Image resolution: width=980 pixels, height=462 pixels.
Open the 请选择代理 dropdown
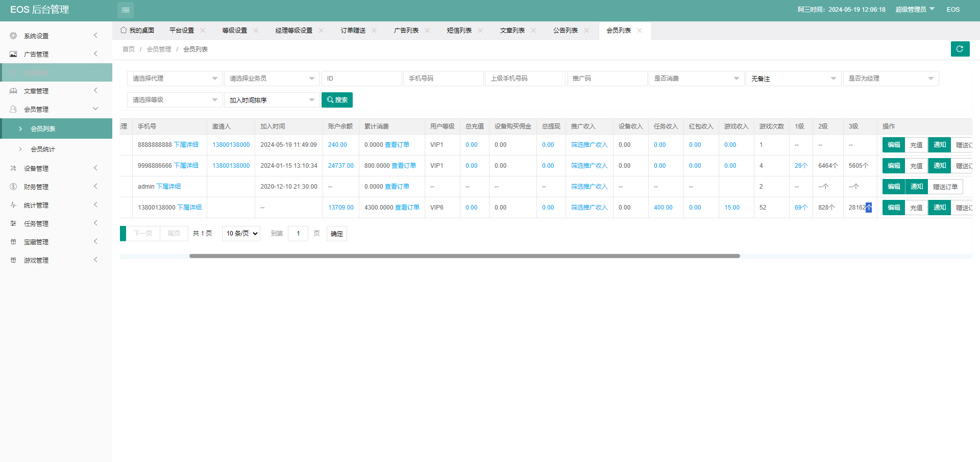[x=175, y=79]
